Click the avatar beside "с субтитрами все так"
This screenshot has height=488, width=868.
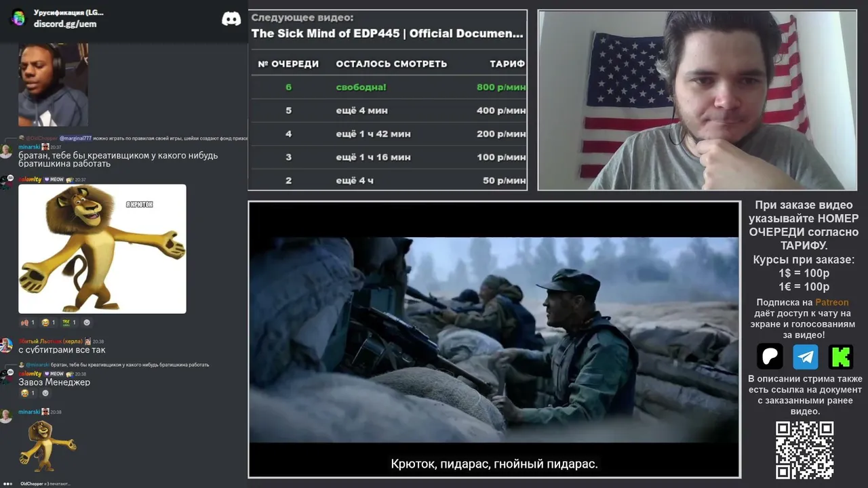(6, 345)
